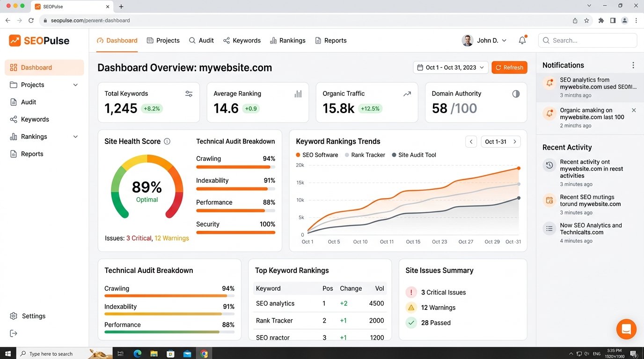Screen dimensions: 644x359
Task: Open the Notifications three-dot menu
Action: pyautogui.click(x=633, y=65)
